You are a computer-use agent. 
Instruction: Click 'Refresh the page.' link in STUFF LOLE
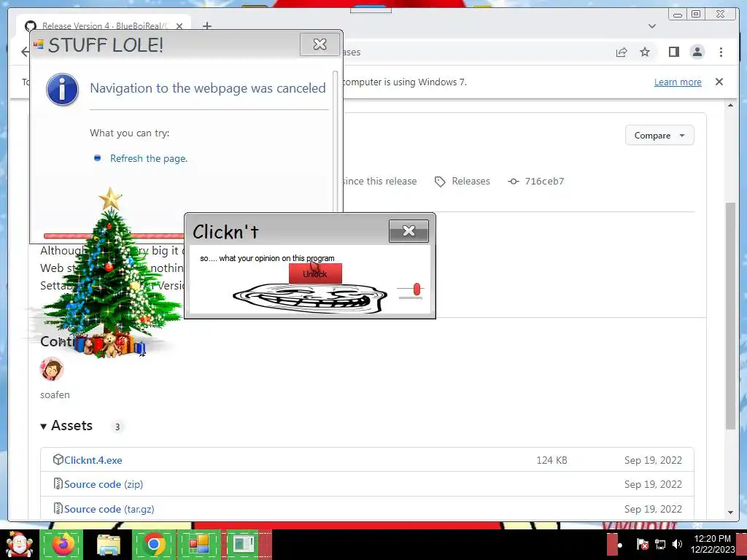tap(149, 158)
